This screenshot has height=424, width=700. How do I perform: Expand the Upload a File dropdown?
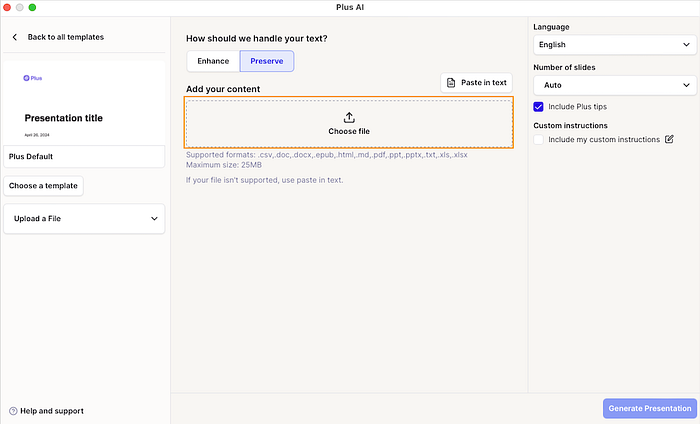click(x=84, y=219)
